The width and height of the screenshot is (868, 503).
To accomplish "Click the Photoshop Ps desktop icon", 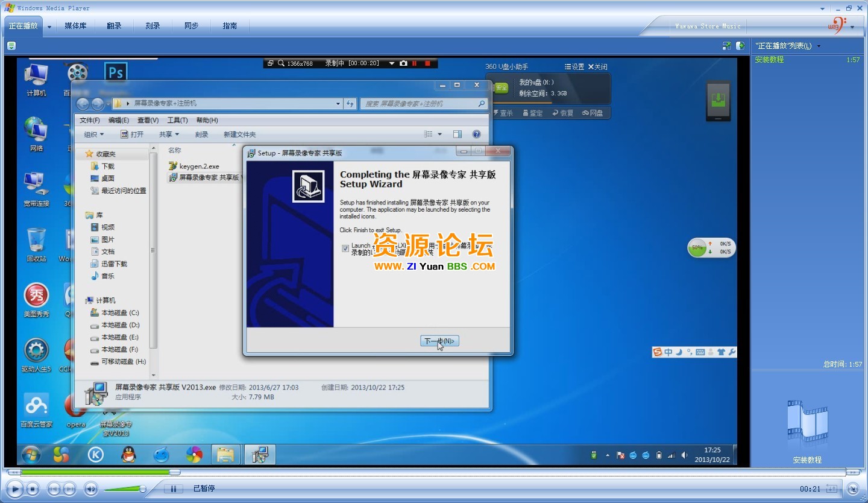I will (116, 73).
